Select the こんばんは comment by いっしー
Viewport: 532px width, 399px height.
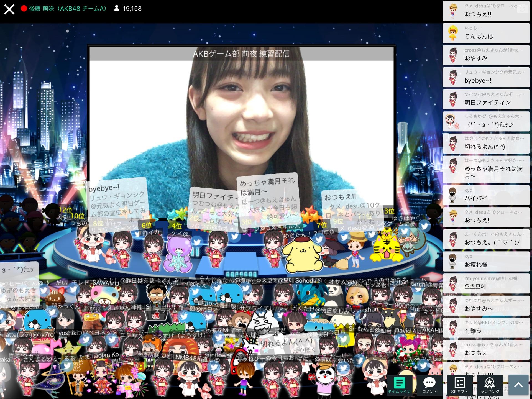tap(486, 33)
